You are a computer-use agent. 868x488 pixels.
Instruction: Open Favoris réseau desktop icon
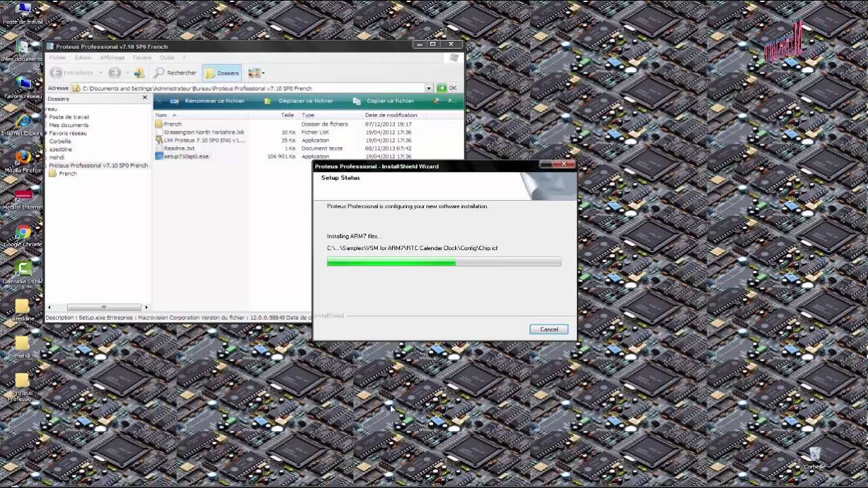[x=22, y=88]
